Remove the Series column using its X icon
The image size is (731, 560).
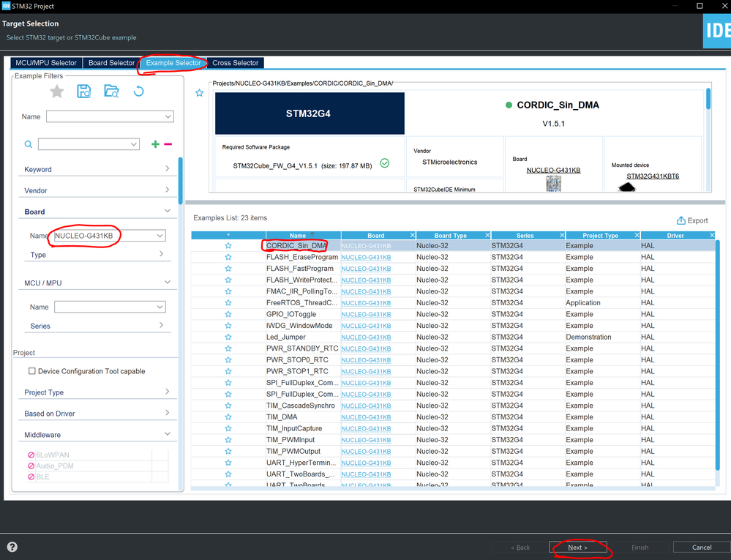pyautogui.click(x=562, y=236)
